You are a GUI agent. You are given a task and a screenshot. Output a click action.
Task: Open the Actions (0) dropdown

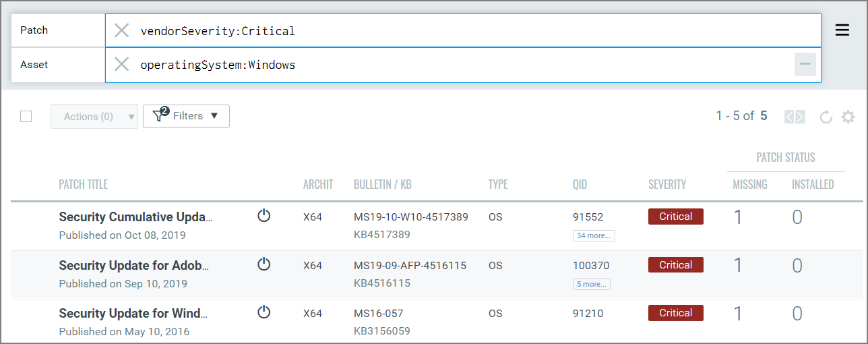point(94,116)
